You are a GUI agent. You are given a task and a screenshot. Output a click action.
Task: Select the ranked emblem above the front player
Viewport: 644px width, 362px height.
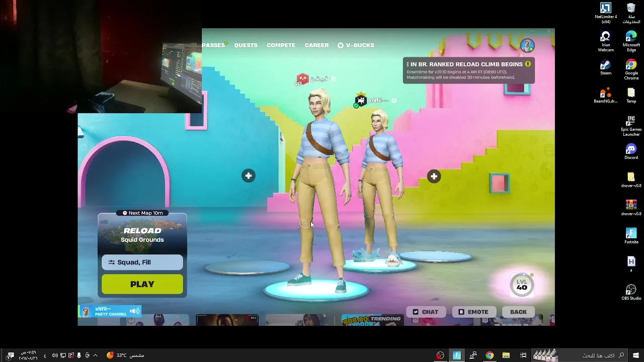tap(302, 79)
